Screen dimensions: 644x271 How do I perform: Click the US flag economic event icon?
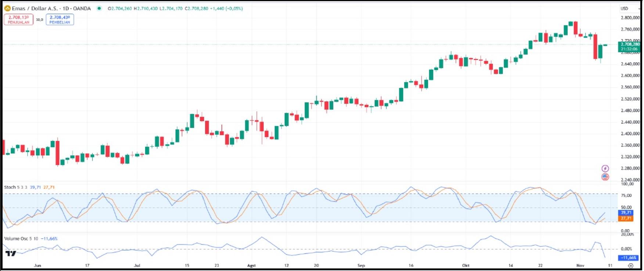pyautogui.click(x=605, y=177)
